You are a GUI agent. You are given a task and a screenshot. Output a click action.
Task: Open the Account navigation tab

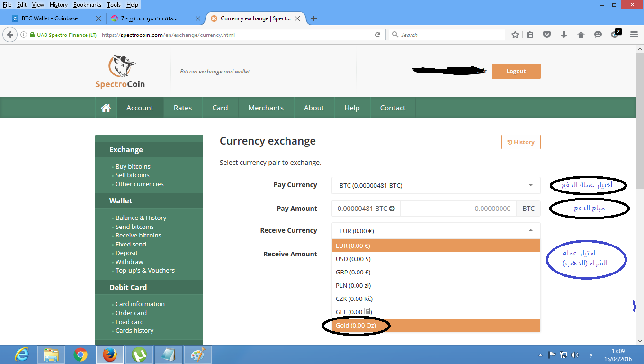(140, 108)
